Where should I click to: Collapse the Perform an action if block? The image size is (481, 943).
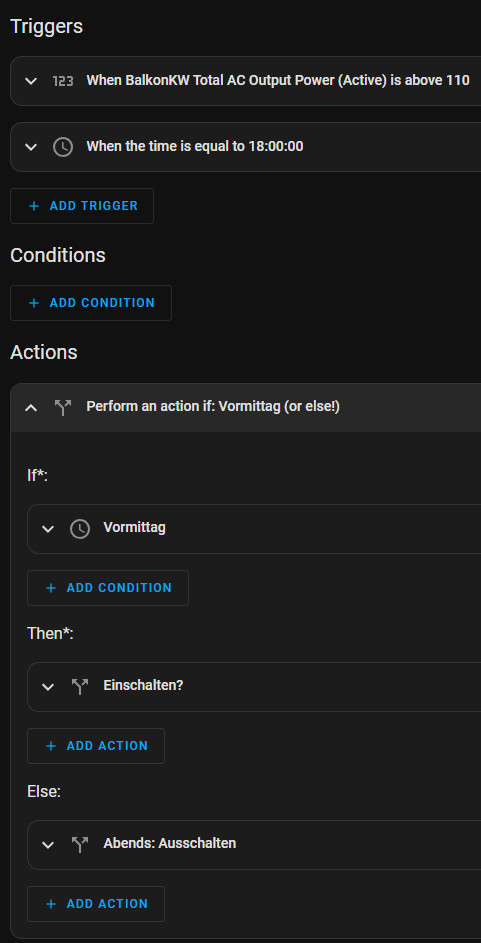coord(31,407)
